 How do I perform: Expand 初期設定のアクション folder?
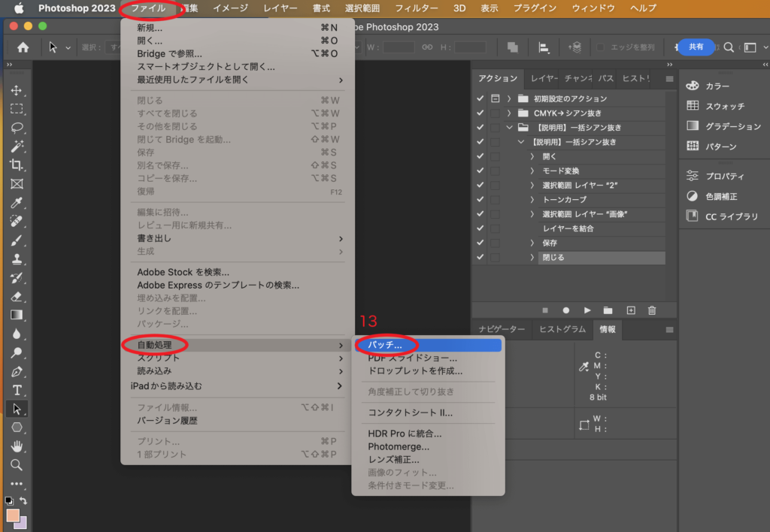[x=509, y=98]
